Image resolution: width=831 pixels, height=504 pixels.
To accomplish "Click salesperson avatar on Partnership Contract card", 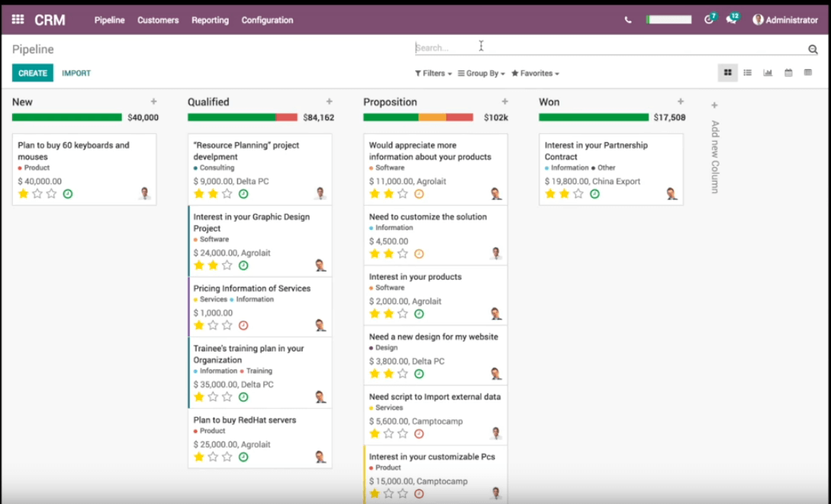I will pyautogui.click(x=672, y=193).
